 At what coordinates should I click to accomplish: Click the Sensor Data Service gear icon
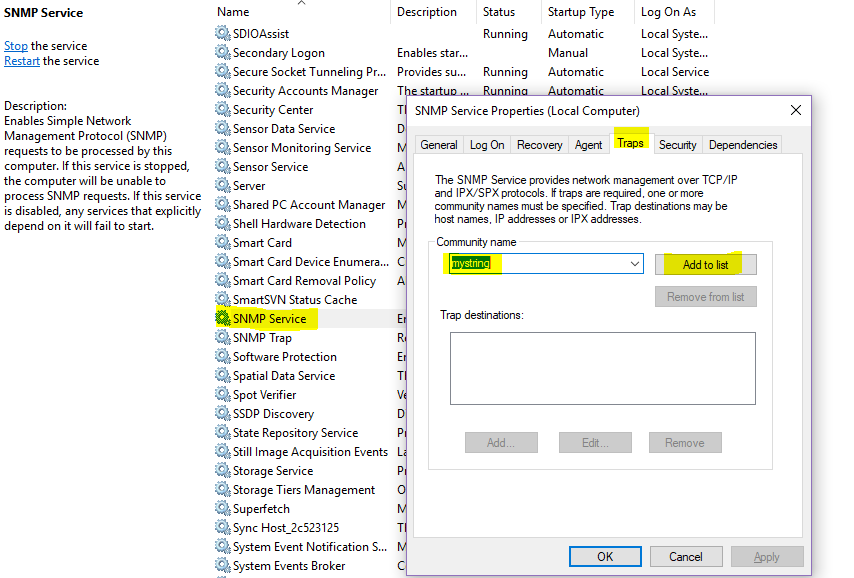(222, 128)
